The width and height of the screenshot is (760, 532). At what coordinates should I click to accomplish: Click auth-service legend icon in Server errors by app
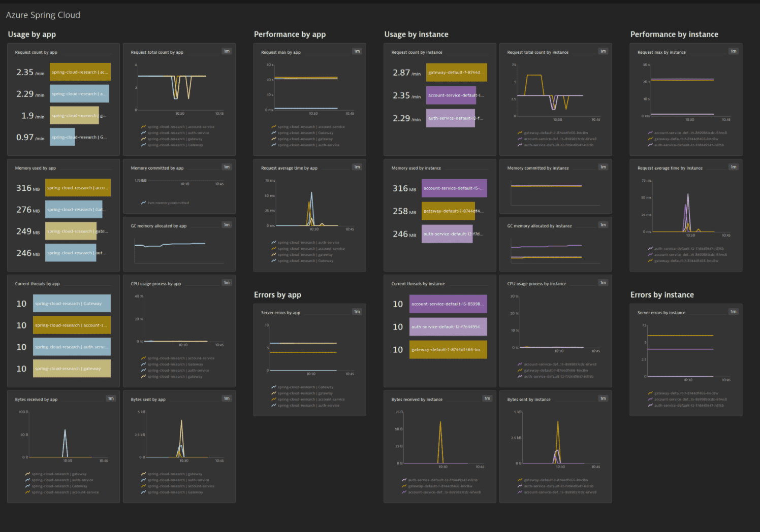click(x=274, y=406)
